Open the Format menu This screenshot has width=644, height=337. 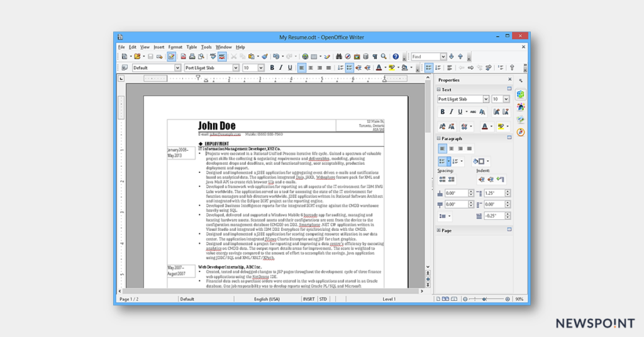tap(175, 47)
